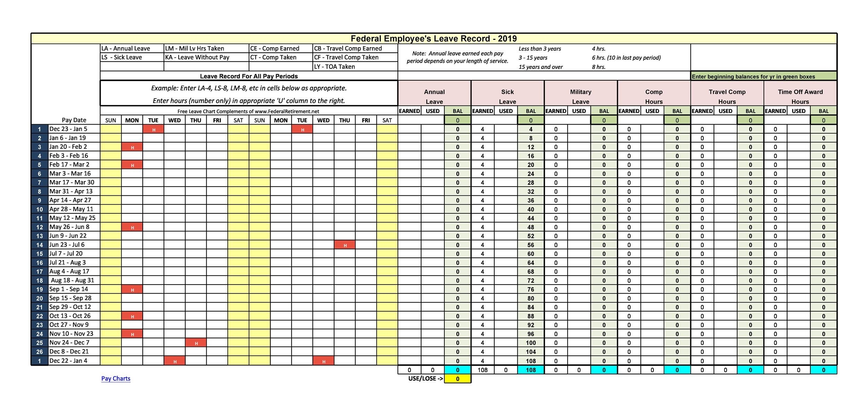Click the yellow USE/LOSE value cell
Image resolution: width=868 pixels, height=416 pixels.
[458, 379]
